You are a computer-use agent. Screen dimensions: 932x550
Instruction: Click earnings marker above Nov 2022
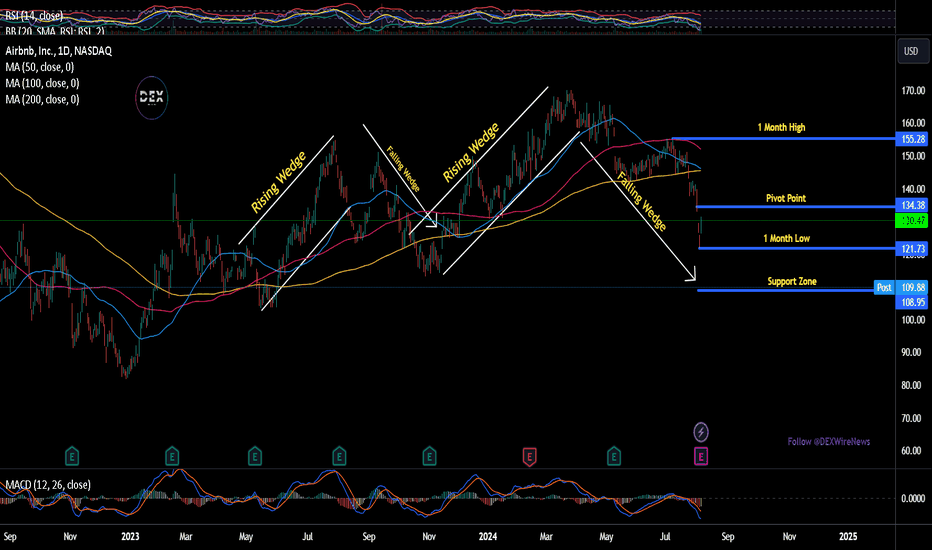coord(72,457)
